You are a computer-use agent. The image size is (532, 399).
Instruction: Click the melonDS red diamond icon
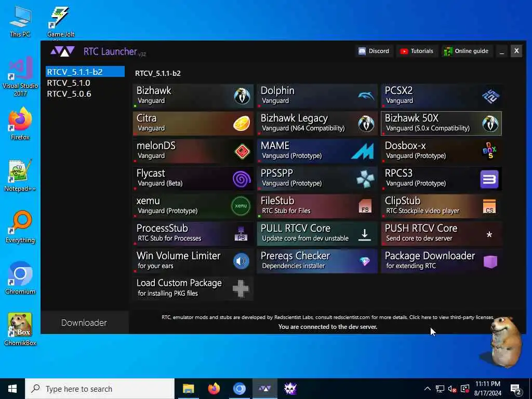click(x=242, y=151)
